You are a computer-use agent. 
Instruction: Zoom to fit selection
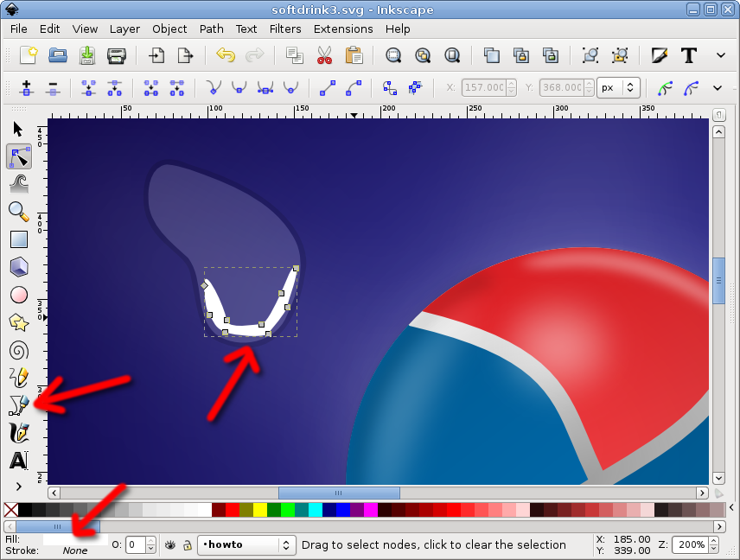pos(393,55)
